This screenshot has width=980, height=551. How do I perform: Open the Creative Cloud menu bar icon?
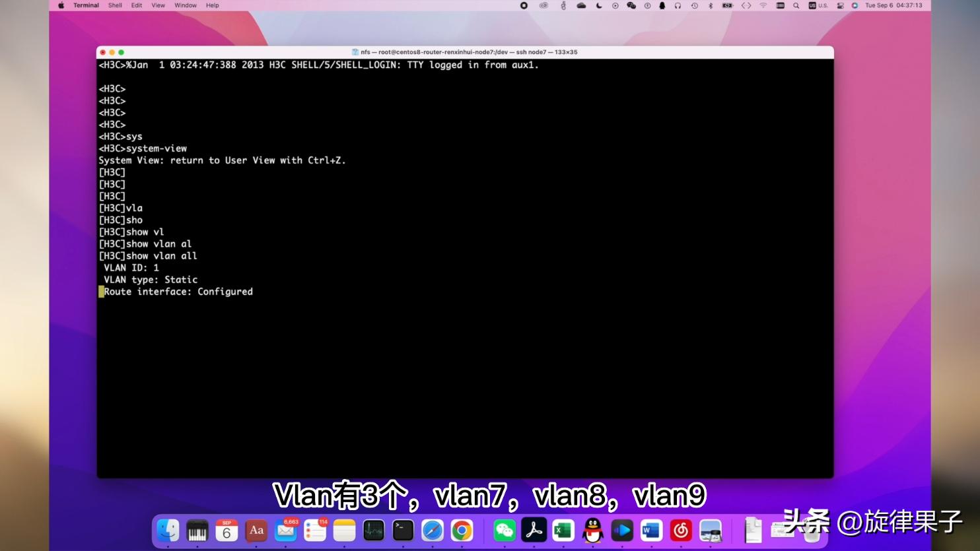[543, 5]
